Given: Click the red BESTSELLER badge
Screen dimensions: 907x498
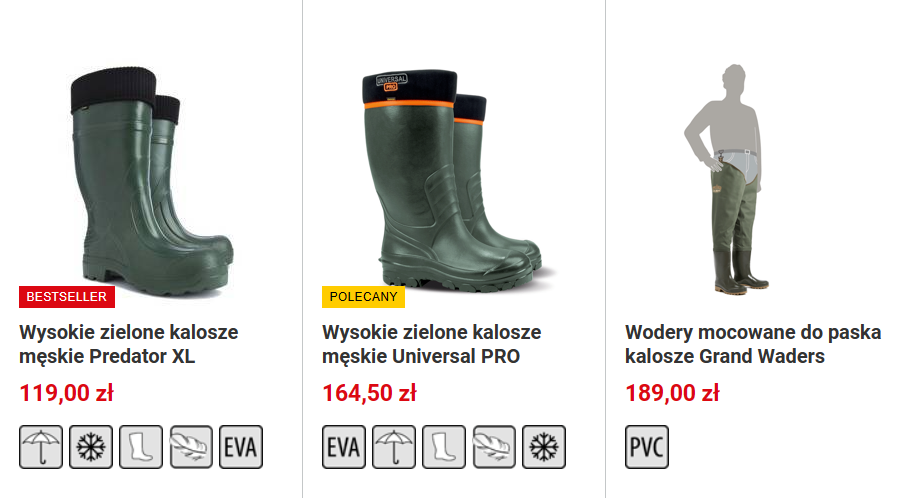Looking at the screenshot, I should (x=67, y=297).
